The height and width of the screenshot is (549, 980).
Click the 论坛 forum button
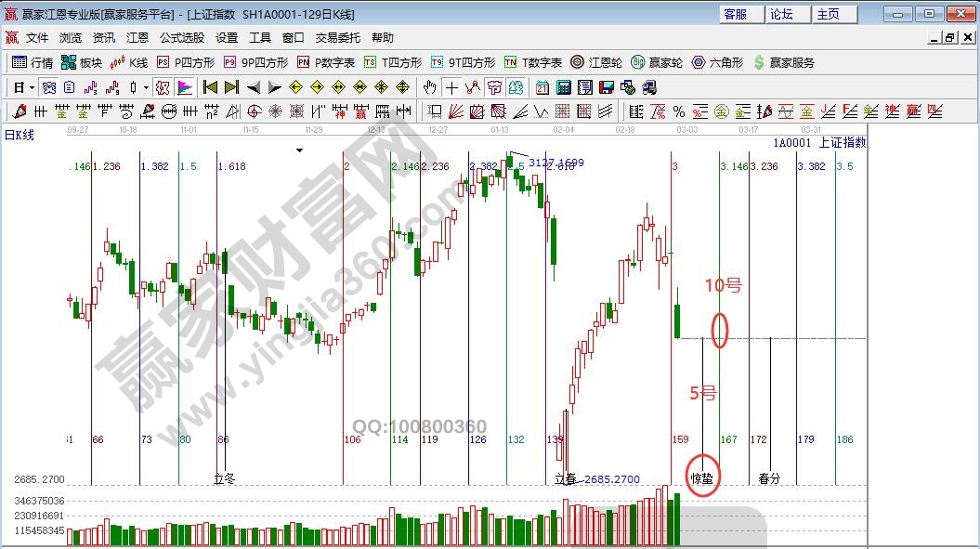coord(781,14)
